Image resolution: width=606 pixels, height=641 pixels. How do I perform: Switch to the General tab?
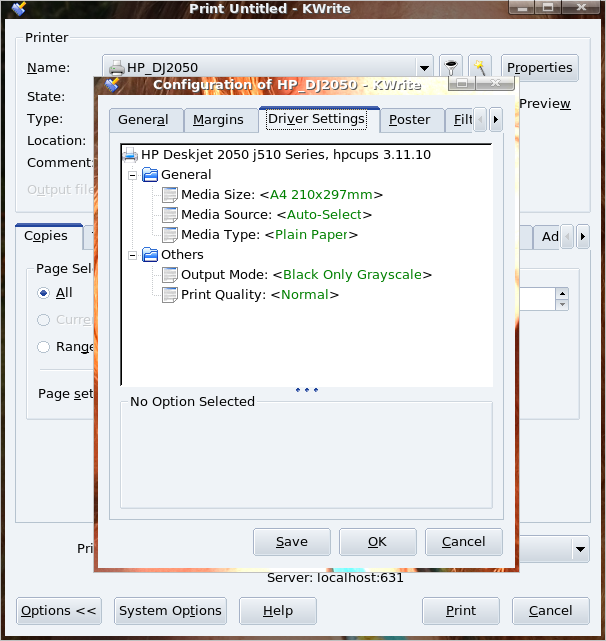tap(146, 120)
